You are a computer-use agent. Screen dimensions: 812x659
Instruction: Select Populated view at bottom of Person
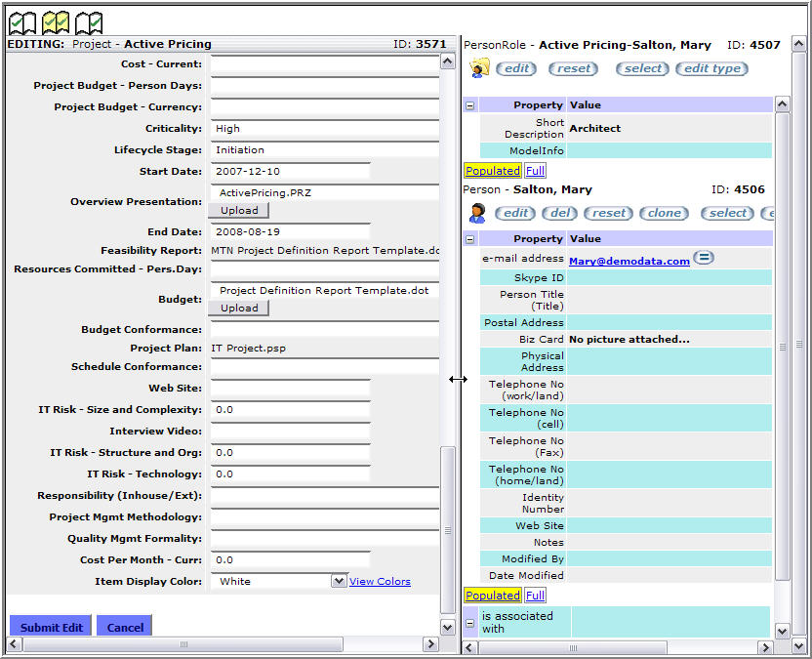(x=492, y=596)
